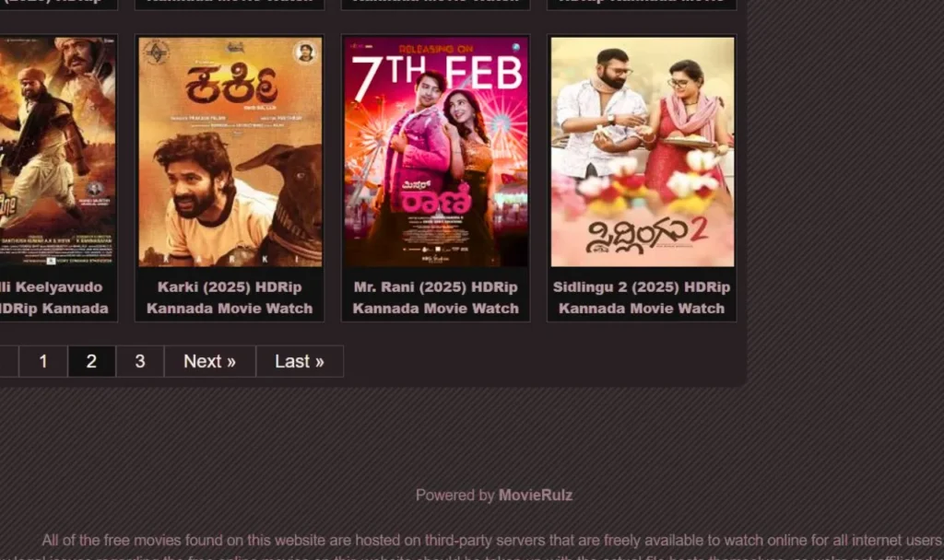Click the top row title above Sidlingu 2
944x560 pixels.
[642, 3]
